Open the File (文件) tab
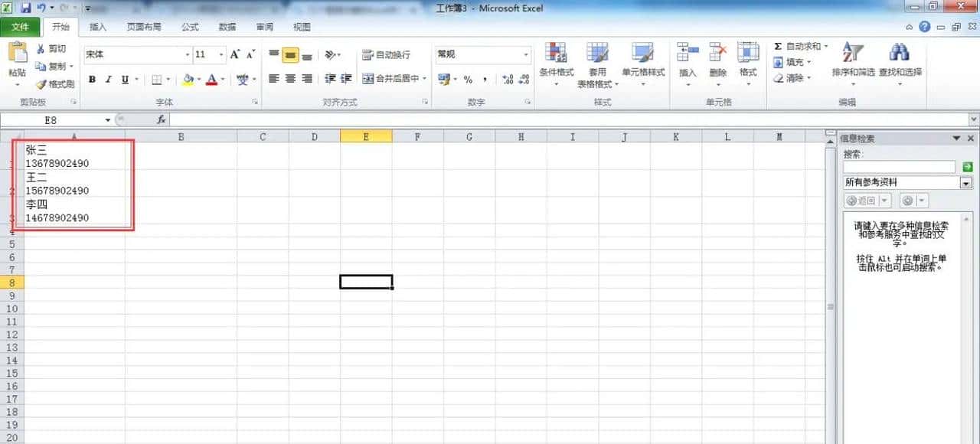This screenshot has height=444, width=980. [x=20, y=27]
